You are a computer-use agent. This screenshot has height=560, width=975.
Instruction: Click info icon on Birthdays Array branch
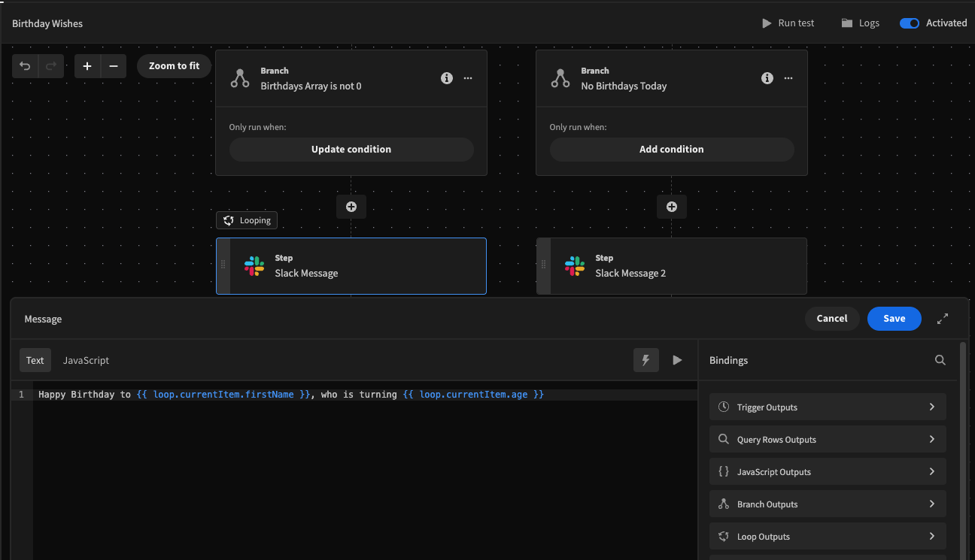(447, 78)
